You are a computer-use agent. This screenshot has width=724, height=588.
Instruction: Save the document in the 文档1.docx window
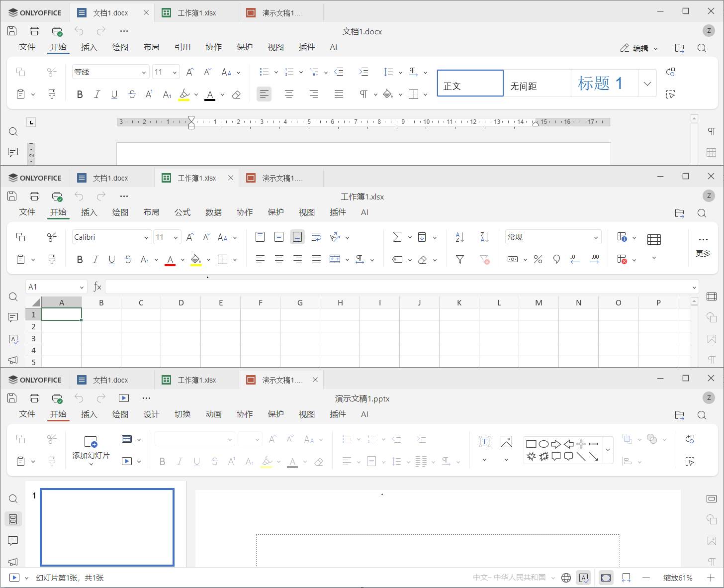point(12,31)
